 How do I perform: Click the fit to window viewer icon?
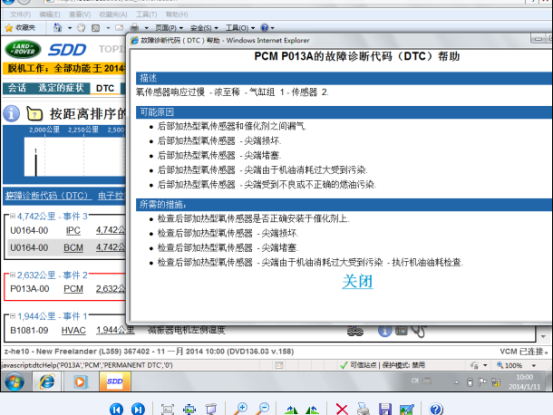click(189, 409)
